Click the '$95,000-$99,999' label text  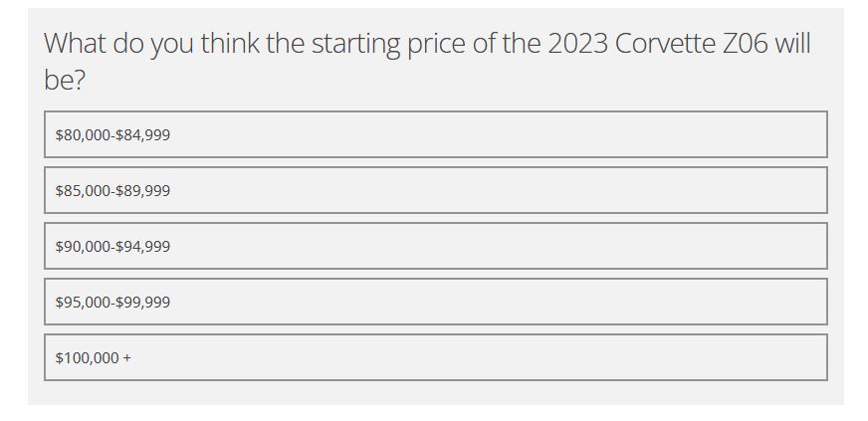click(x=112, y=303)
